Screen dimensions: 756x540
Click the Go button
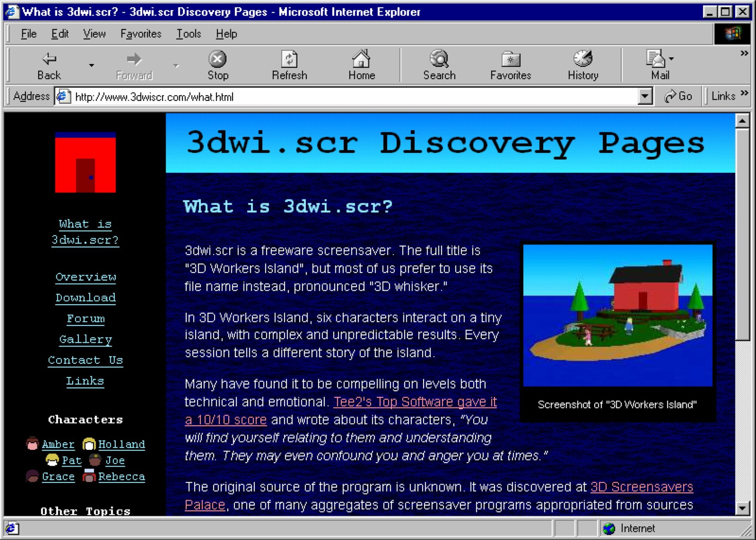[x=679, y=96]
